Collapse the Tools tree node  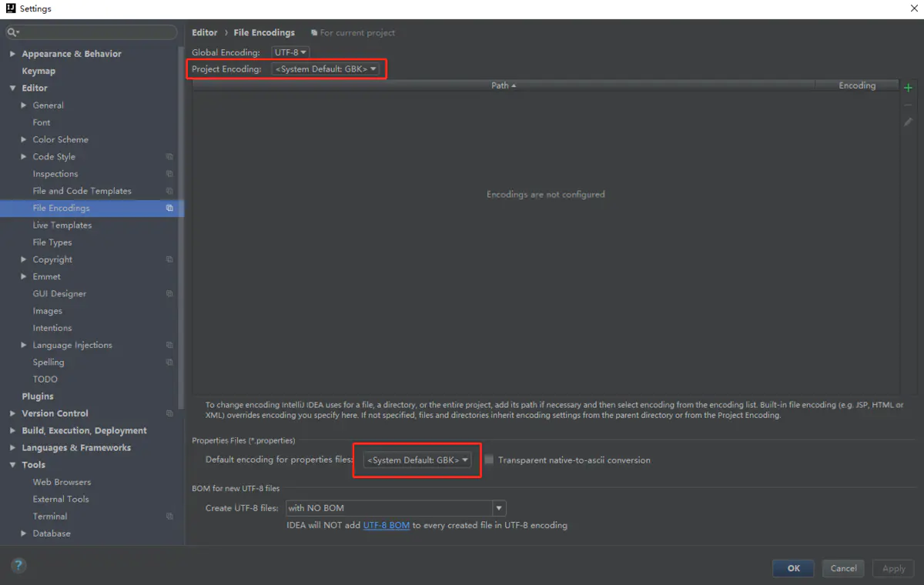point(12,465)
